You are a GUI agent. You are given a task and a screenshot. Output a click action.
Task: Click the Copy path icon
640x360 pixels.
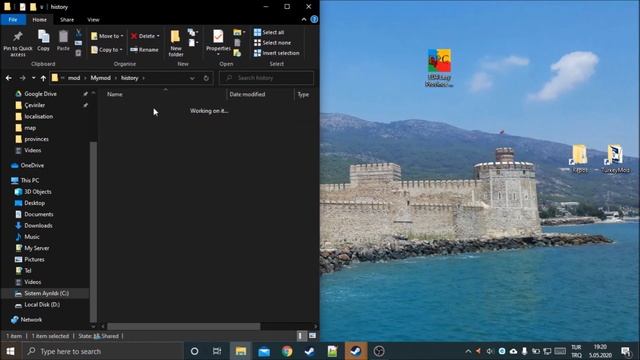[x=78, y=43]
